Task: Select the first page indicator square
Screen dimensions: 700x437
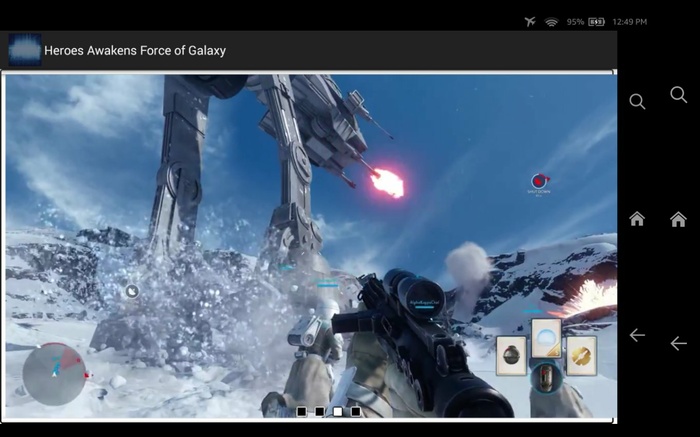Action: (x=302, y=411)
